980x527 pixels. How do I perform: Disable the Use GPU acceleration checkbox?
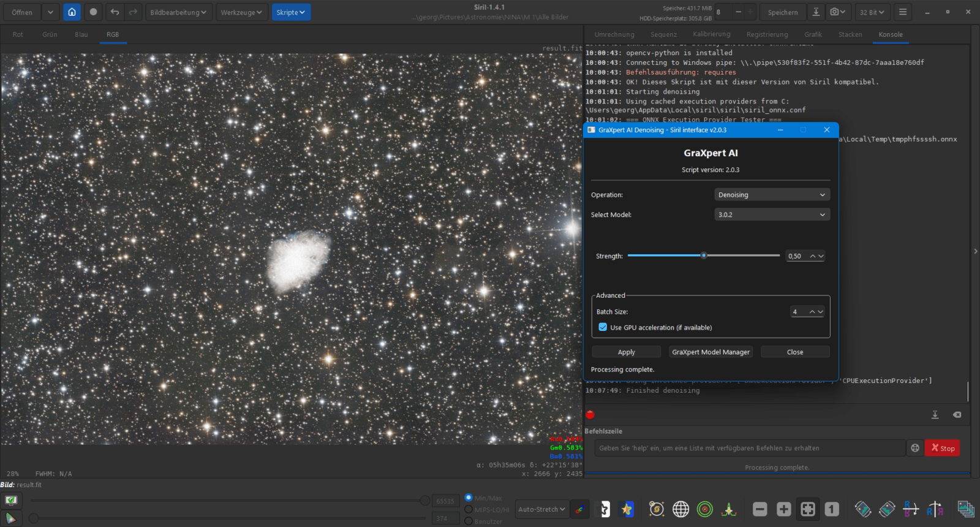click(603, 327)
